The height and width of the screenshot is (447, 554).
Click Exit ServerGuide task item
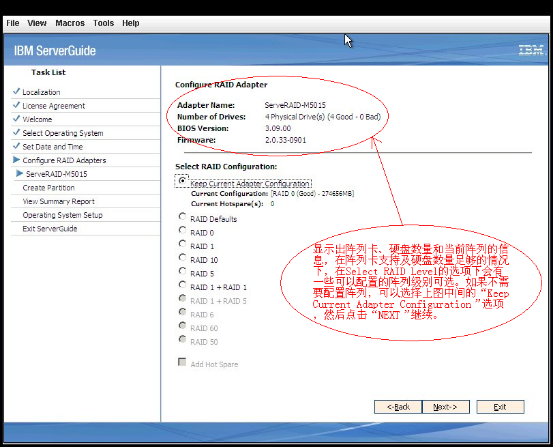pos(50,229)
